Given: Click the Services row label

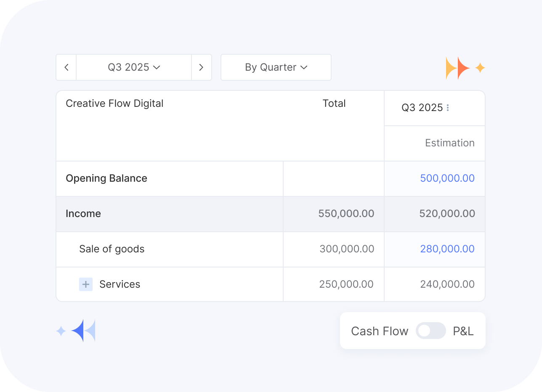Looking at the screenshot, I should tap(120, 284).
